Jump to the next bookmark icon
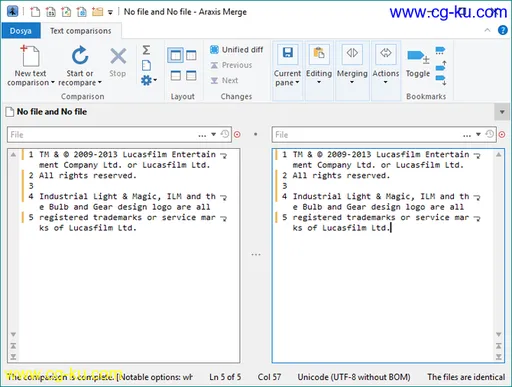This screenshot has width=512, height=387. click(x=441, y=80)
